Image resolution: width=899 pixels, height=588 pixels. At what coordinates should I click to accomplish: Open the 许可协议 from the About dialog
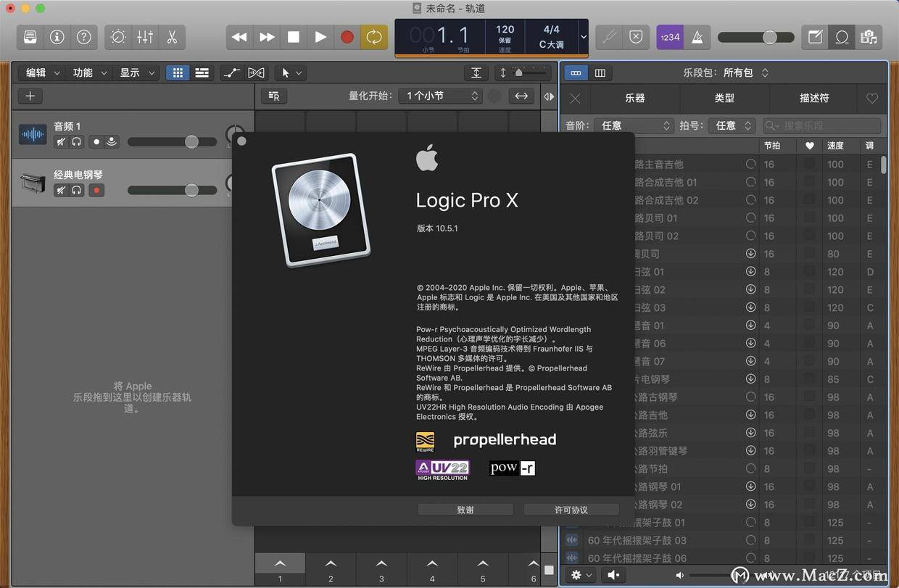click(572, 510)
